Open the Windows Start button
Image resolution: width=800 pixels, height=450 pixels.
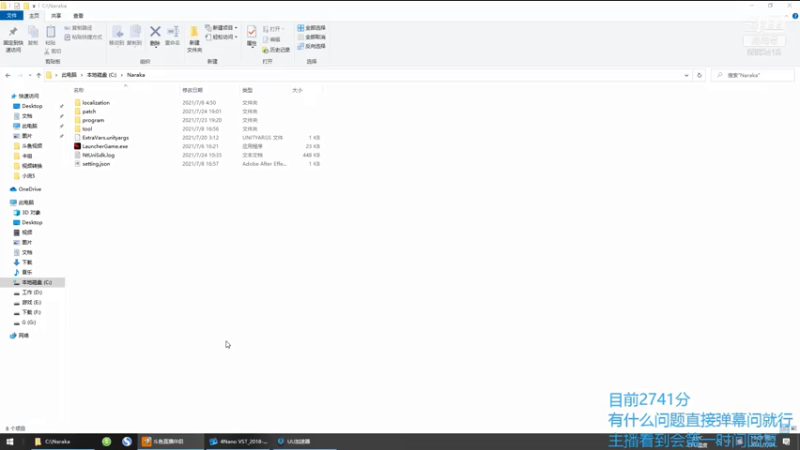coord(10,441)
